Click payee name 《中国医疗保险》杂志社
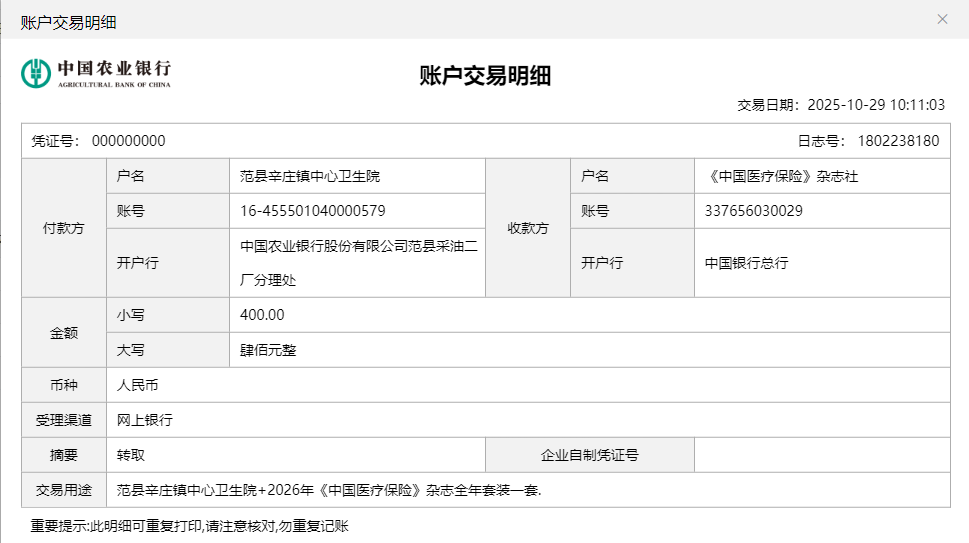This screenshot has height=543, width=969. (781, 177)
